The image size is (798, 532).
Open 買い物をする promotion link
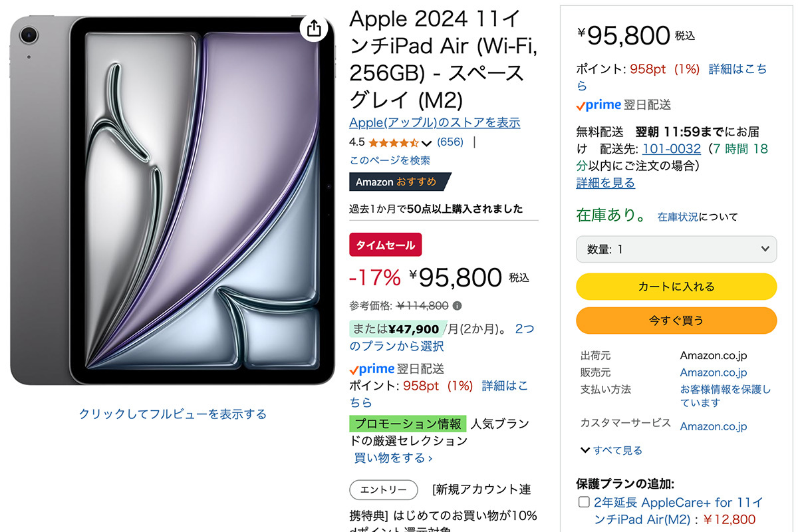click(x=393, y=458)
